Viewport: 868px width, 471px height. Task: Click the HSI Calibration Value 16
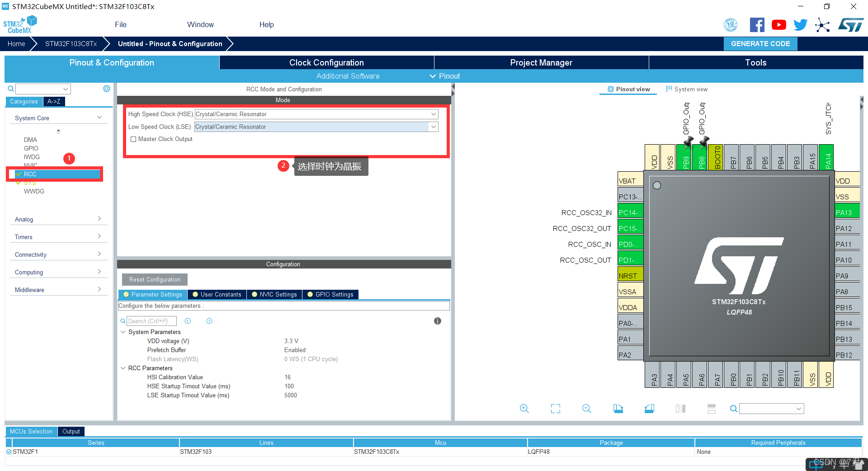[x=288, y=377]
